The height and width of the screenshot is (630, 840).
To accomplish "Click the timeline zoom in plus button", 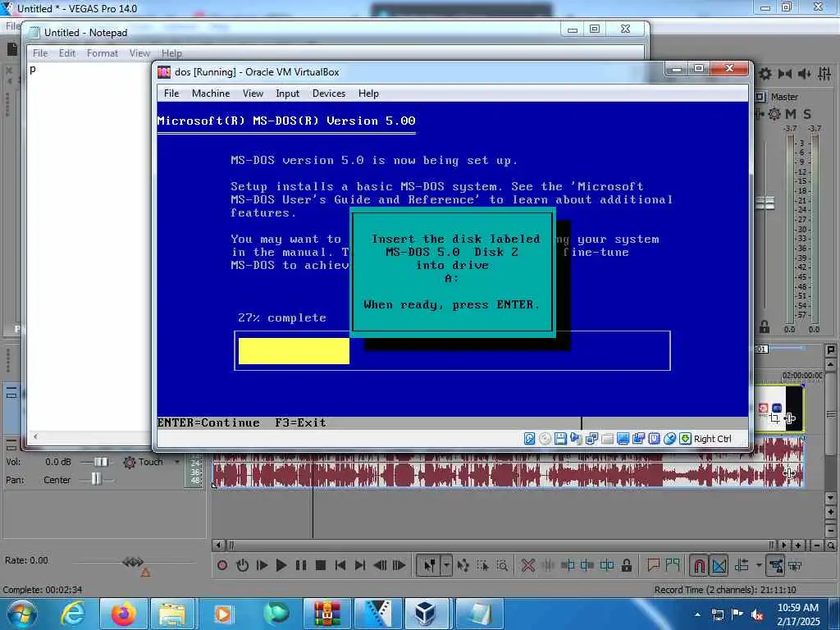I will (798, 546).
